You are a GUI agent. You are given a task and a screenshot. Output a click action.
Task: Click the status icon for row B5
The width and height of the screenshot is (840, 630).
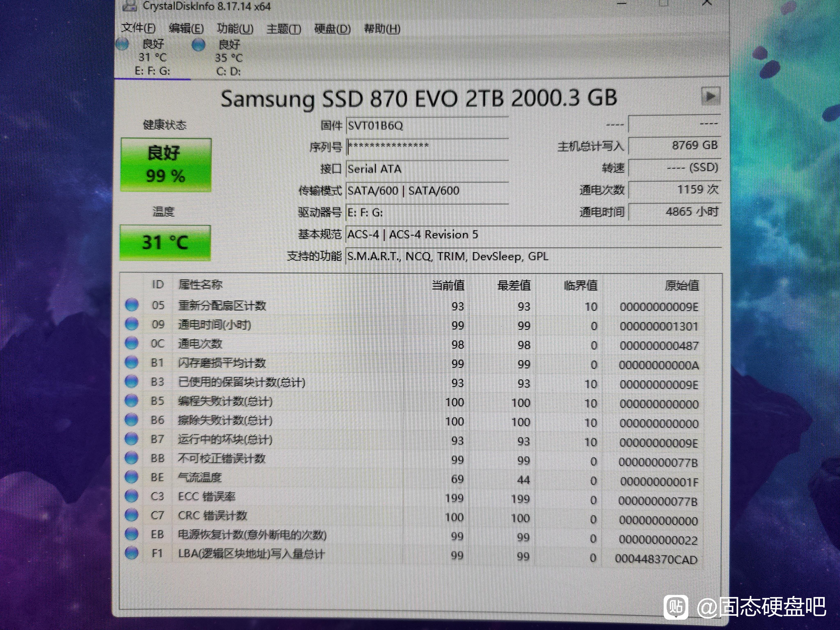pyautogui.click(x=132, y=400)
